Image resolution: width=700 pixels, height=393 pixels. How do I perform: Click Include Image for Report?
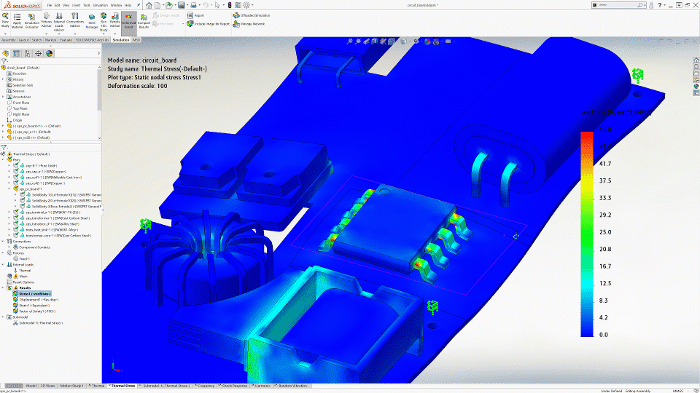pos(208,24)
